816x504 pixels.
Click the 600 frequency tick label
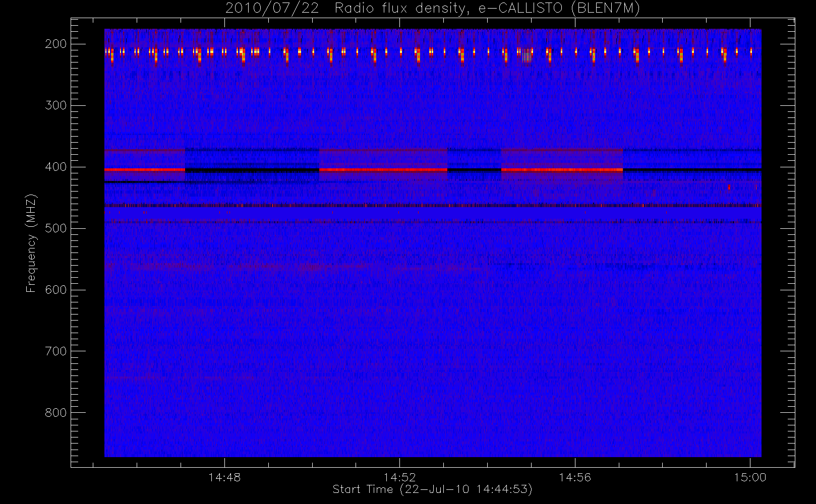point(56,290)
